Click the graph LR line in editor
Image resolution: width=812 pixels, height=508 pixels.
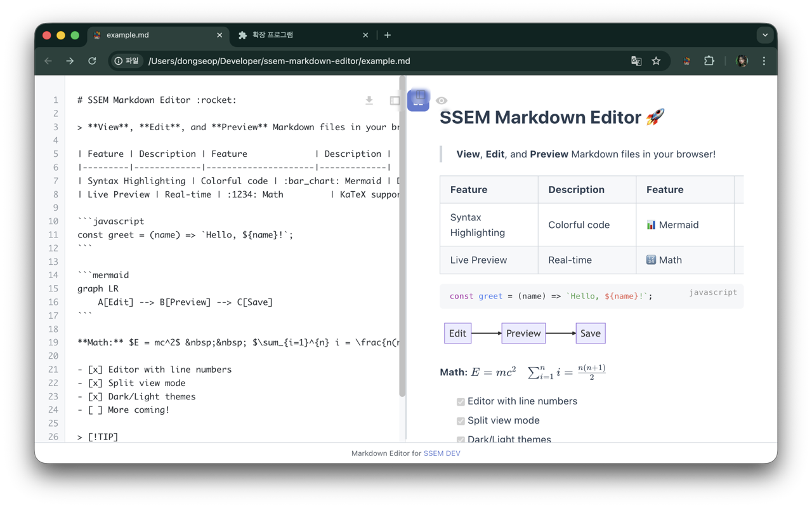98,289
